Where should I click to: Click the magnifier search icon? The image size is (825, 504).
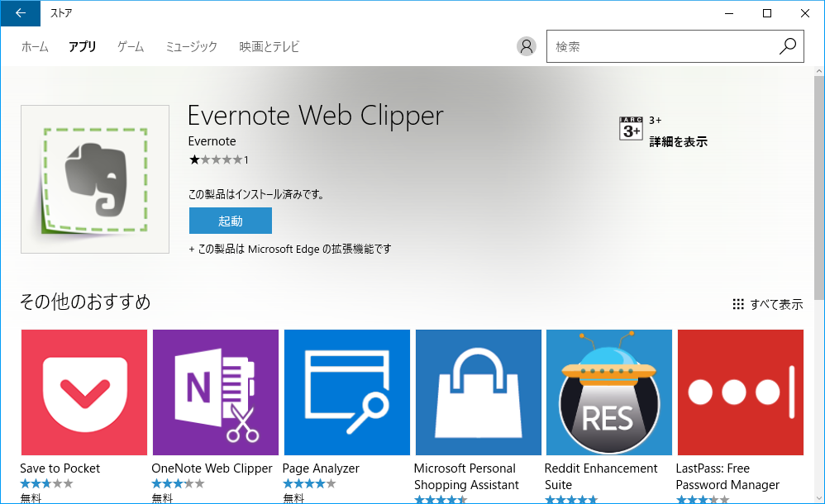click(x=787, y=46)
